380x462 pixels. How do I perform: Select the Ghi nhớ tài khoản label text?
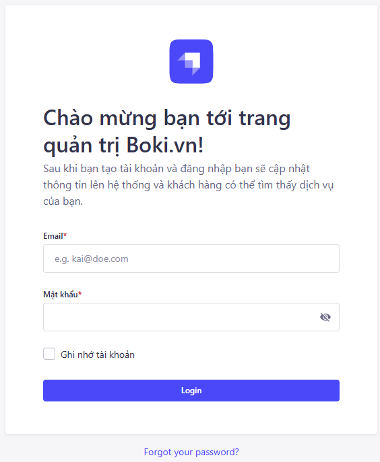tap(97, 355)
